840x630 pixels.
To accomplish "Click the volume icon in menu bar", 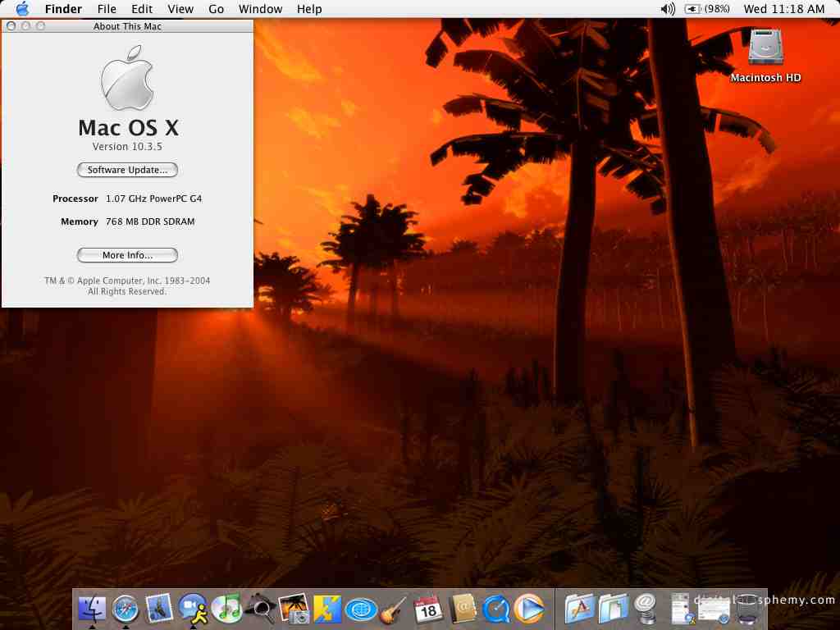I will pyautogui.click(x=668, y=9).
